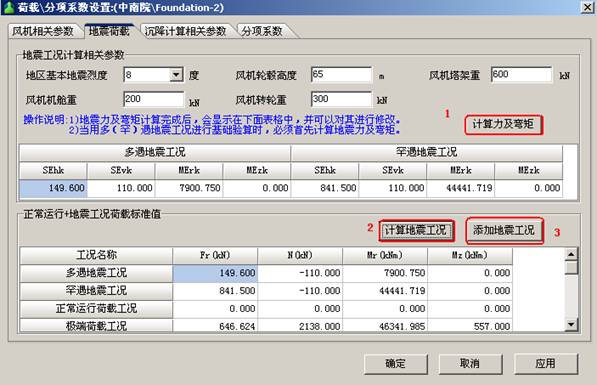The height and width of the screenshot is (385, 597).
Task: Click the Mz (kNm) column header
Action: pyautogui.click(x=470, y=255)
